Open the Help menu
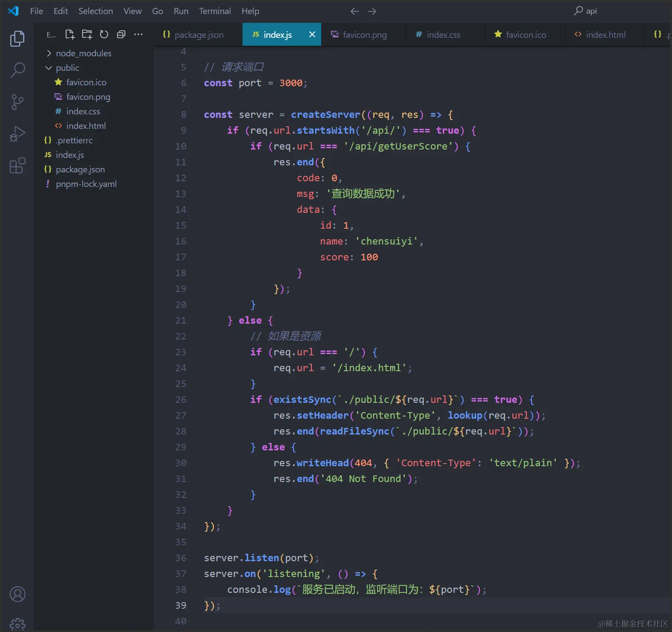Viewport: 672px width, 632px height. 250,11
